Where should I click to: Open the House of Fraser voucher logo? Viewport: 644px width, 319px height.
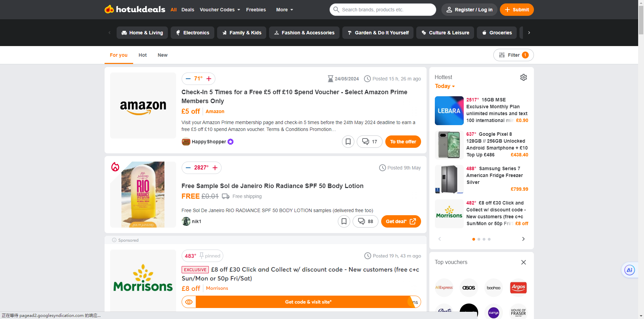pyautogui.click(x=518, y=312)
